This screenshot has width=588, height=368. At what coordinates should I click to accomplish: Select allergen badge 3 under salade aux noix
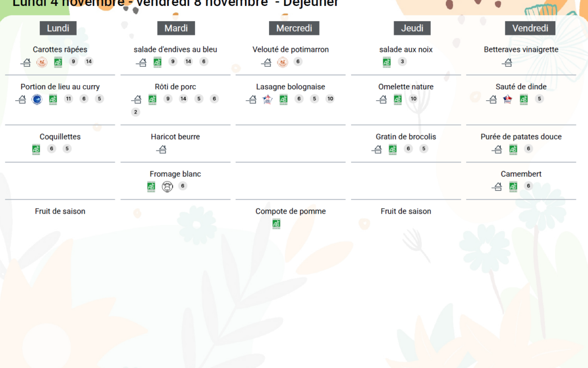point(402,62)
